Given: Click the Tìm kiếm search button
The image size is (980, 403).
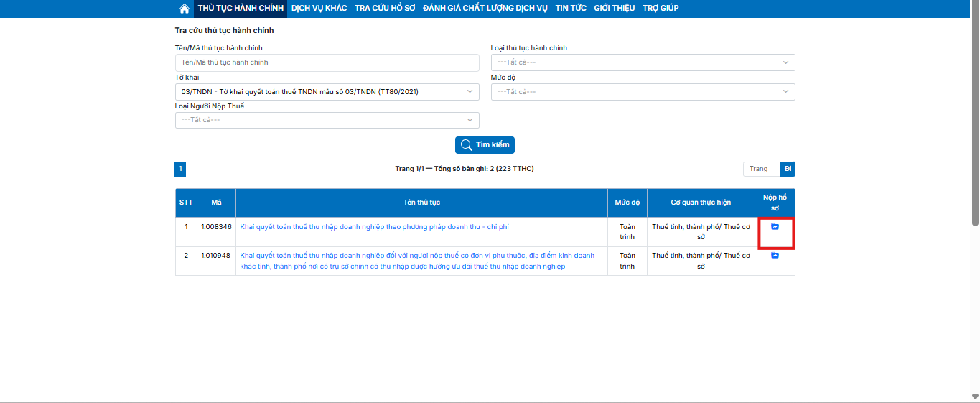Looking at the screenshot, I should [485, 144].
